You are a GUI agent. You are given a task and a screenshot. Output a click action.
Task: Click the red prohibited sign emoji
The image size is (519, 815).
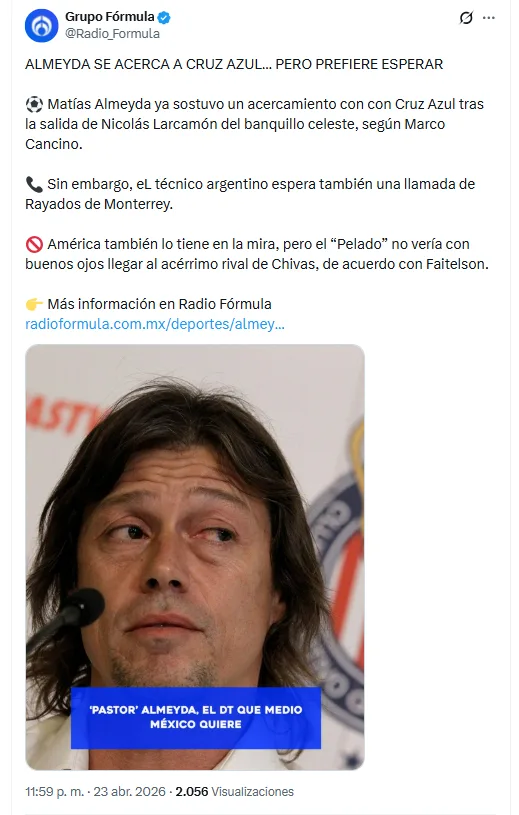point(34,244)
